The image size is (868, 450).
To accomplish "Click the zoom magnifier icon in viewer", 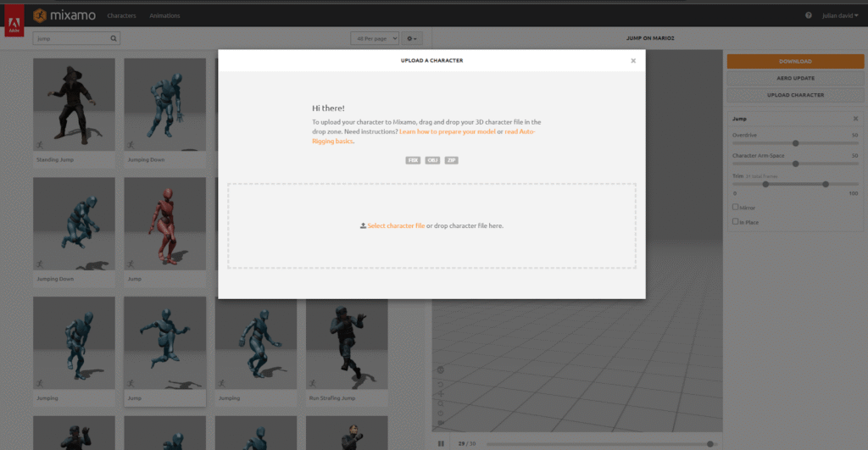I will pos(441,403).
